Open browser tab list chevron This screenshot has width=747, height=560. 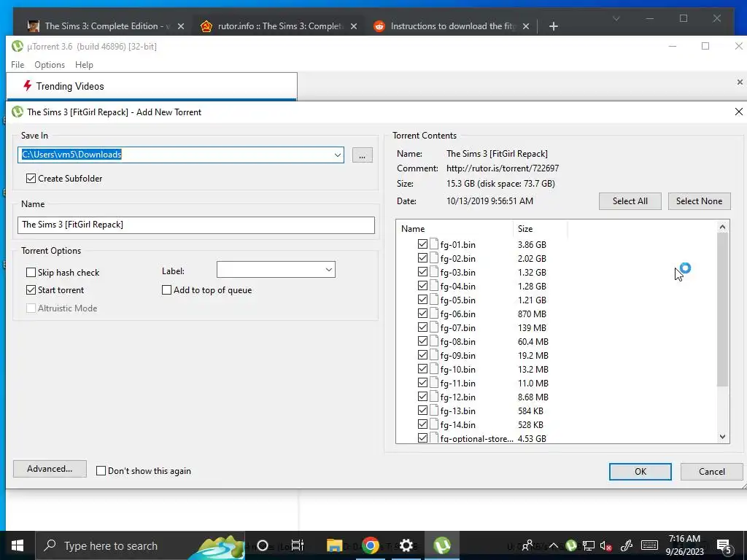pos(616,18)
